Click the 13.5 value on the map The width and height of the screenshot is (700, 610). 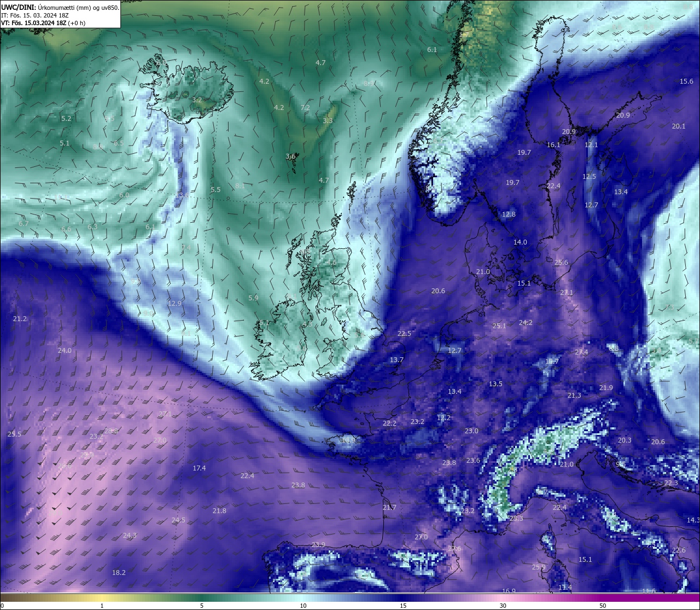tap(495, 384)
